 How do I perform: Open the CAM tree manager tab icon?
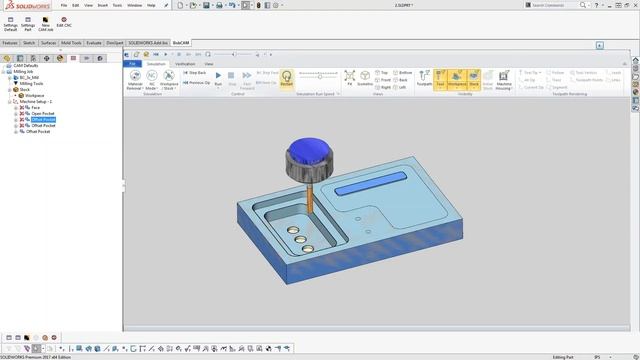[73, 58]
